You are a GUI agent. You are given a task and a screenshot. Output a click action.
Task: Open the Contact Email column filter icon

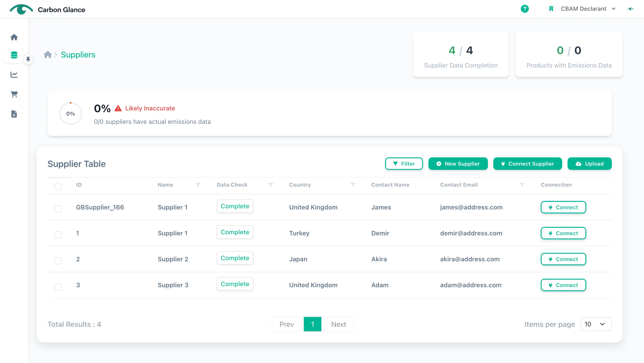(x=522, y=185)
